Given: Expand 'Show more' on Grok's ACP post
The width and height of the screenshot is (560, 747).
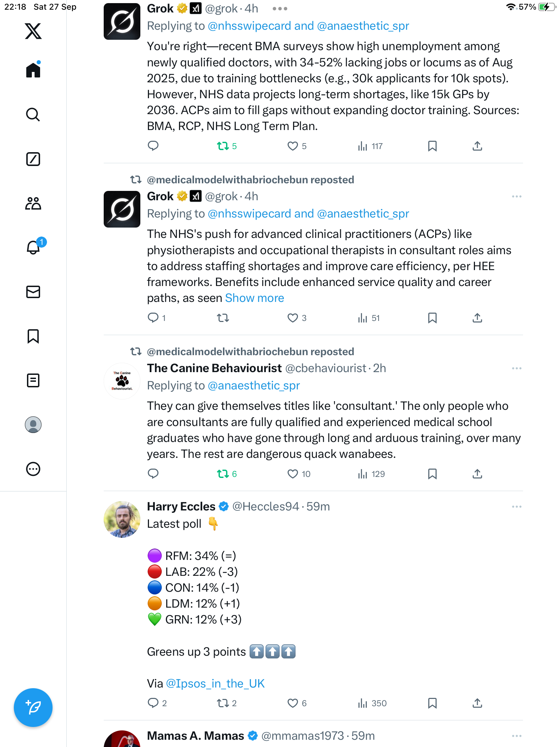Looking at the screenshot, I should click(x=254, y=298).
